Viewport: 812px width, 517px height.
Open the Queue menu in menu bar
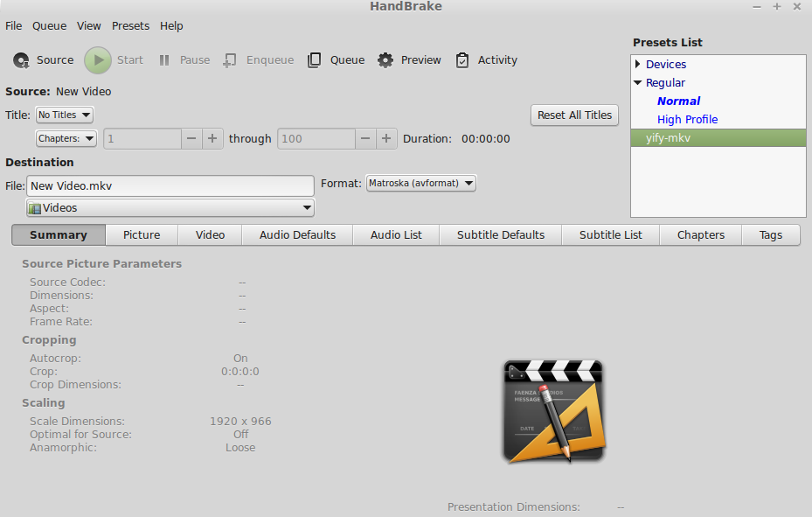49,26
